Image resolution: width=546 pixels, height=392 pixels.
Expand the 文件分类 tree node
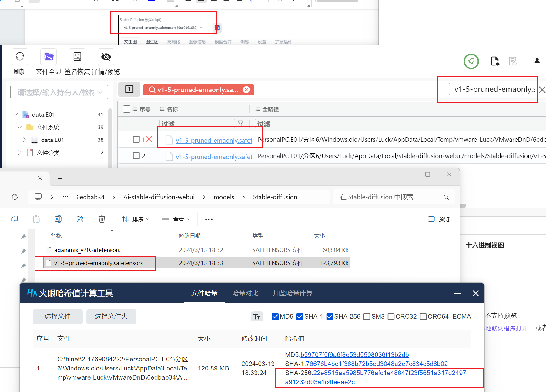coord(20,152)
